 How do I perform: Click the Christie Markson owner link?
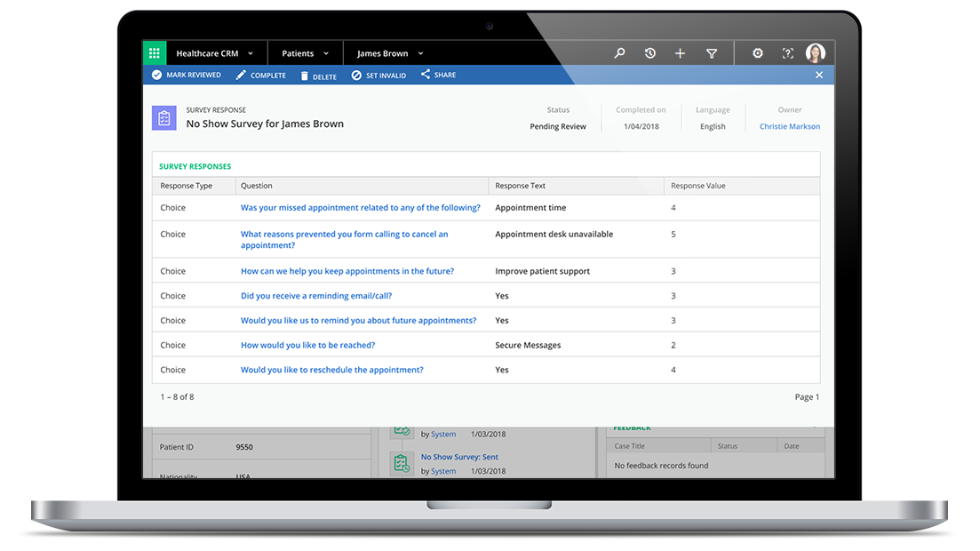pos(789,126)
